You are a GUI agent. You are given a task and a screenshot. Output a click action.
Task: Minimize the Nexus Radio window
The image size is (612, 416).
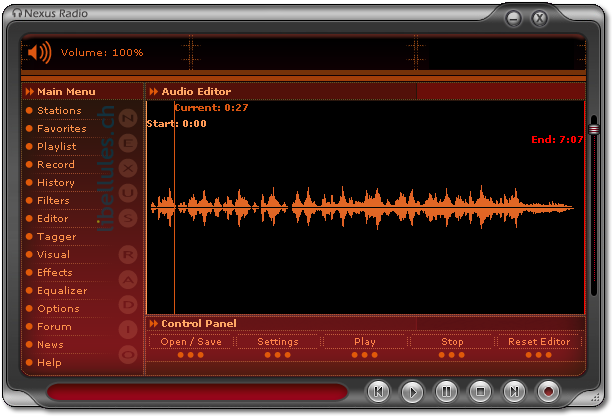[514, 18]
